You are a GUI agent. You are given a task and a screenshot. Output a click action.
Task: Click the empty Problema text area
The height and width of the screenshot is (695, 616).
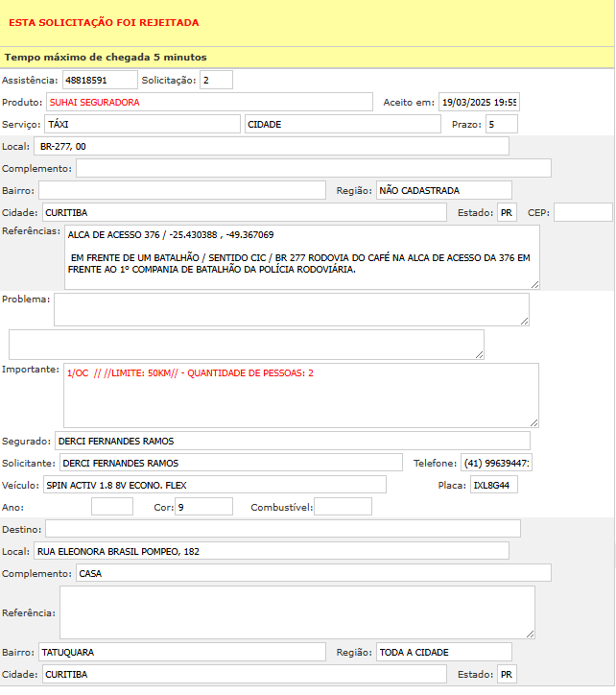(x=291, y=309)
